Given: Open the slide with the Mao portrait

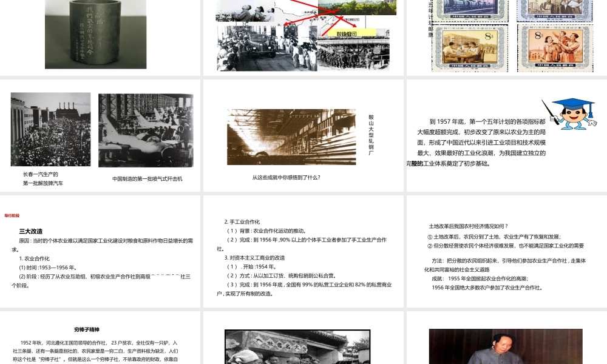Looking at the screenshot, I should click(x=507, y=338).
